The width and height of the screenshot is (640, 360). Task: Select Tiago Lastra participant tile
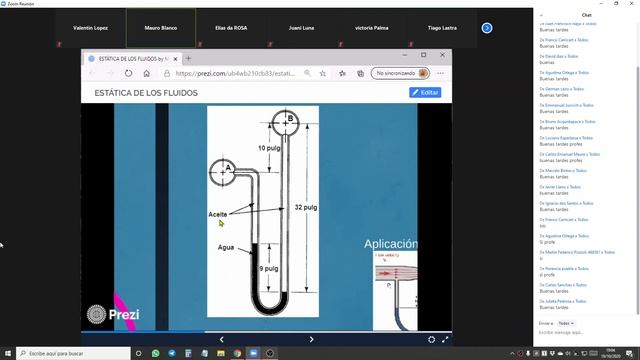click(x=442, y=28)
